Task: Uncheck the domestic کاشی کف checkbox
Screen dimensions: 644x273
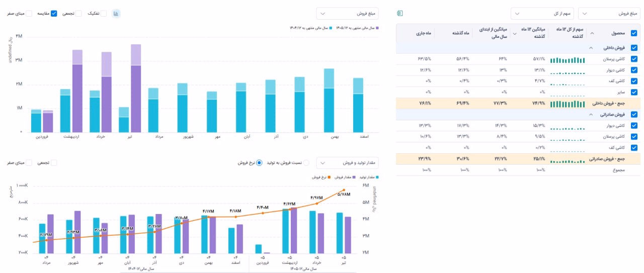Action: [x=633, y=81]
